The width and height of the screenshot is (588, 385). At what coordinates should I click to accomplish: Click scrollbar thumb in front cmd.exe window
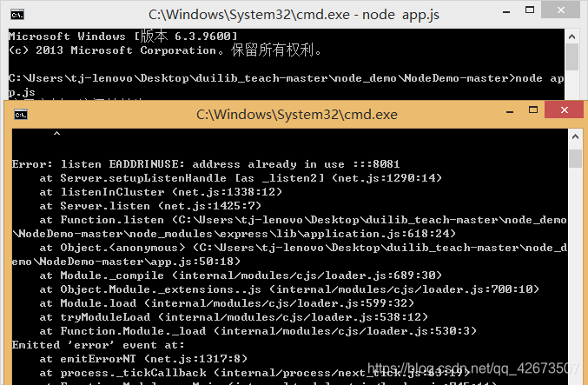tap(575, 158)
